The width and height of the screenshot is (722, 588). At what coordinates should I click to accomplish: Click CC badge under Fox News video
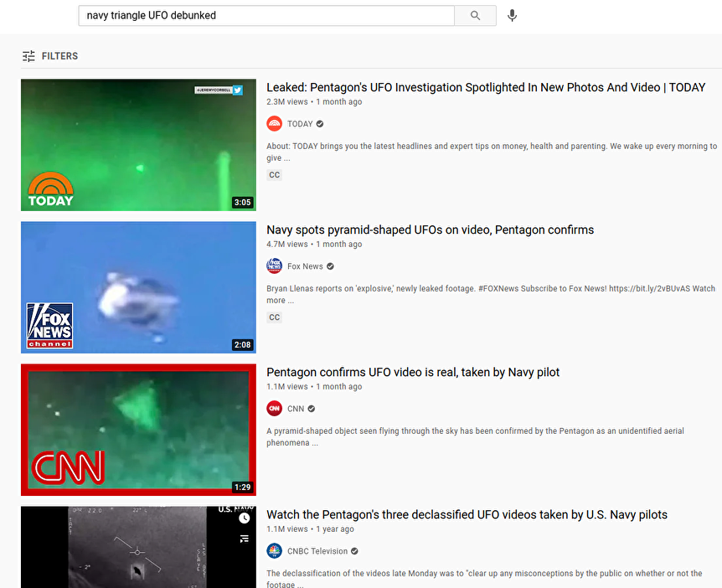275,317
